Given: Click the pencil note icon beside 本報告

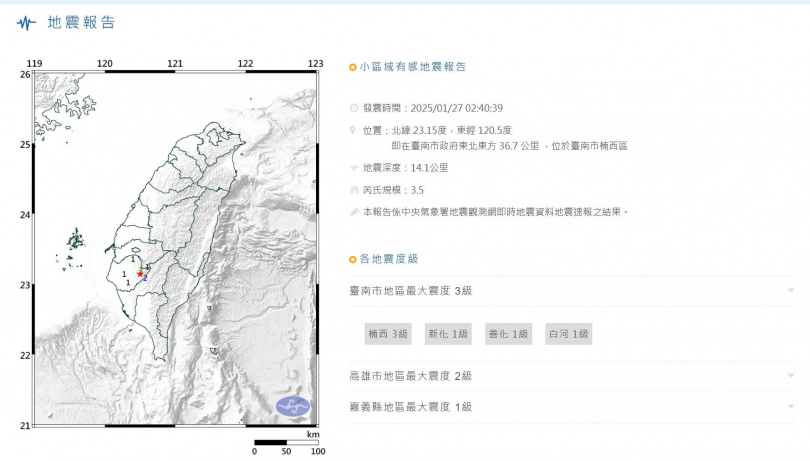Looking at the screenshot, I should [x=354, y=212].
